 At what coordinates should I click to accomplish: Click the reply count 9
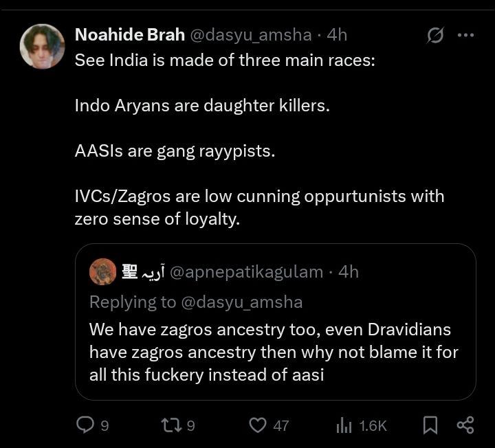(104, 426)
